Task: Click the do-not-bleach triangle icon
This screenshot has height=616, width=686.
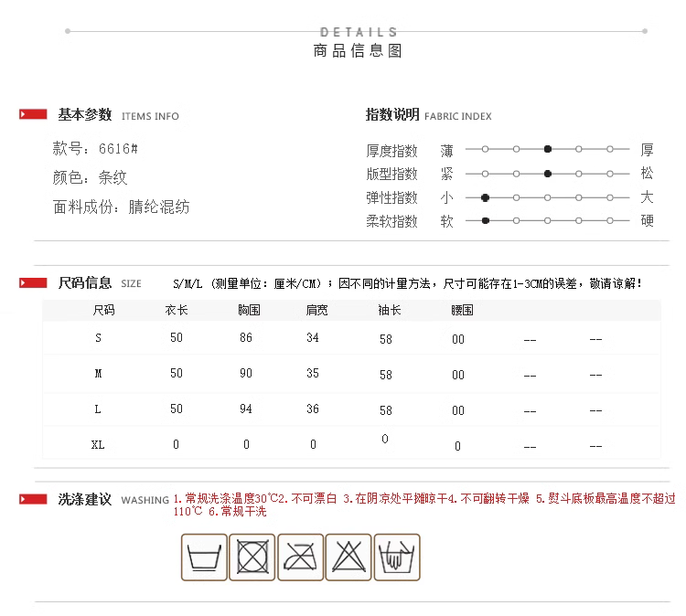Action: [x=348, y=557]
